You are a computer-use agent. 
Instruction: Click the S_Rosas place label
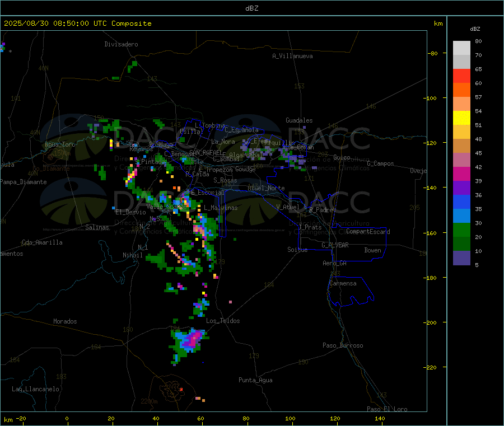tap(225, 180)
